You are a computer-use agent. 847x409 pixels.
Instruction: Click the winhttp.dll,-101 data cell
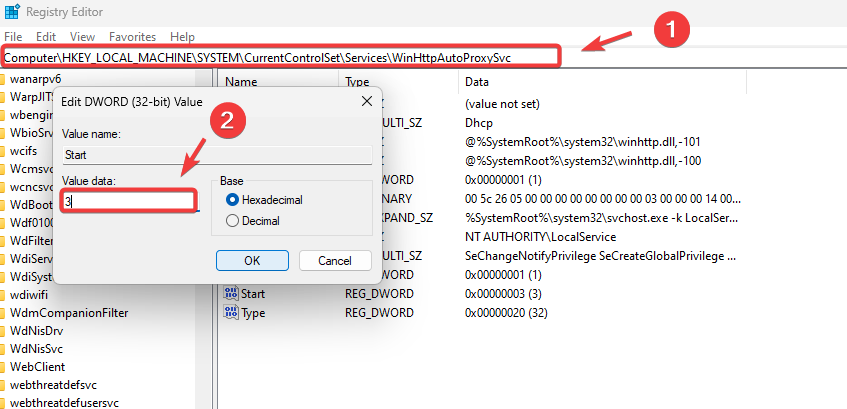click(583, 142)
